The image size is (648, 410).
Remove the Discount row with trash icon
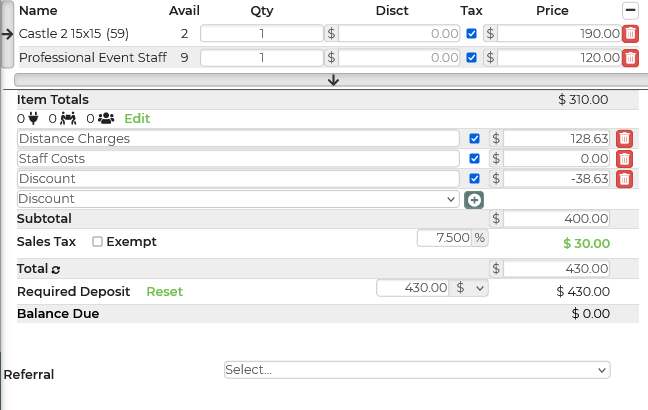click(624, 179)
